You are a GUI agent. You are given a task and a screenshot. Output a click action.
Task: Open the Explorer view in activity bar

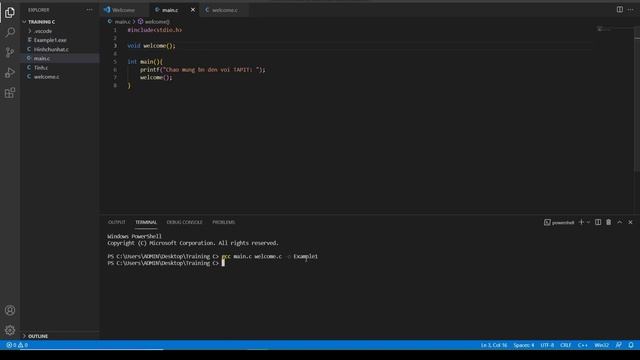10,13
